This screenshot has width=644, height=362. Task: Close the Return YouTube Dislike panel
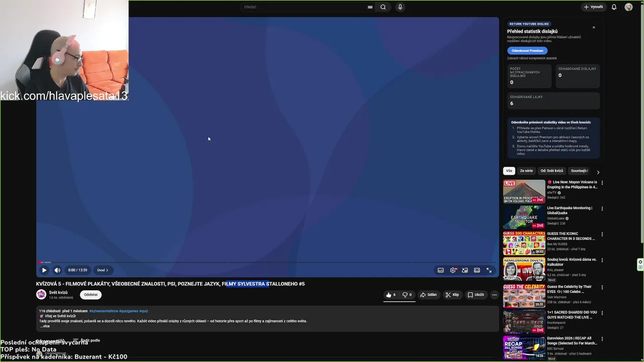(594, 27)
